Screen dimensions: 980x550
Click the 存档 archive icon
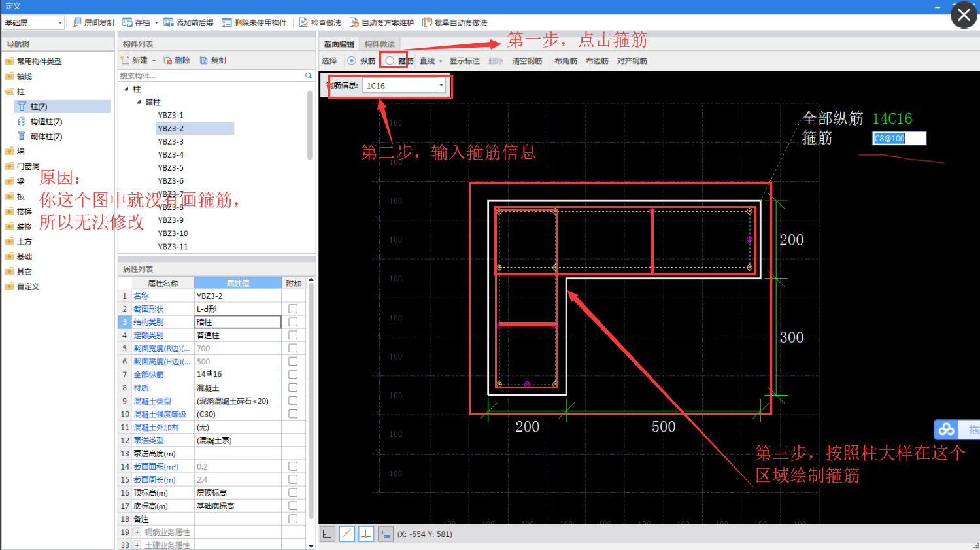pos(127,22)
